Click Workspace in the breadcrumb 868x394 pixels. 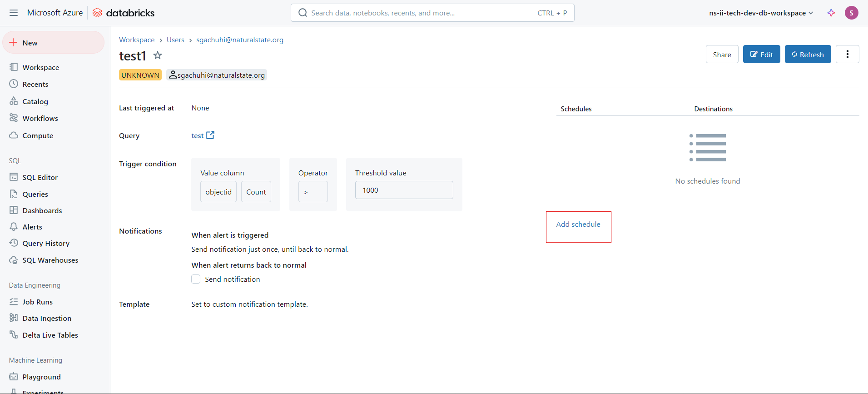[x=137, y=40]
